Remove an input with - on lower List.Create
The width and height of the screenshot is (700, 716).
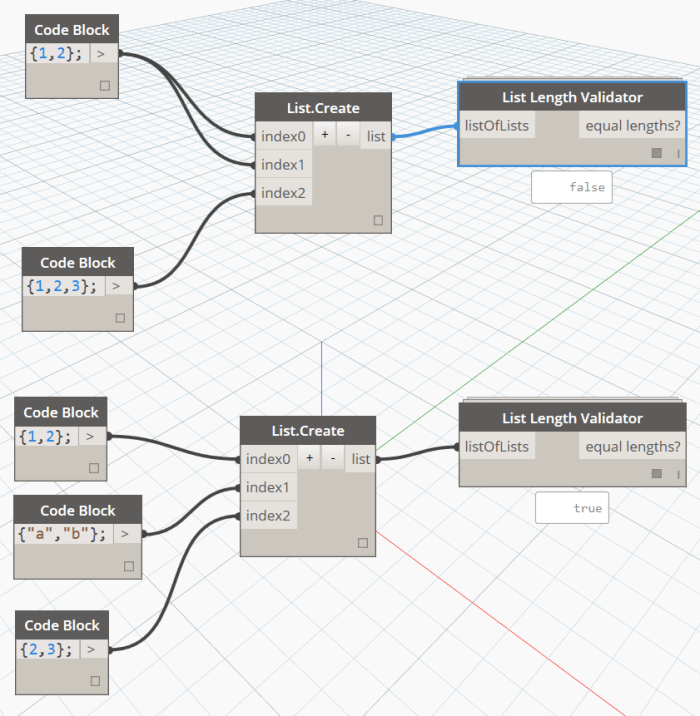coord(332,459)
